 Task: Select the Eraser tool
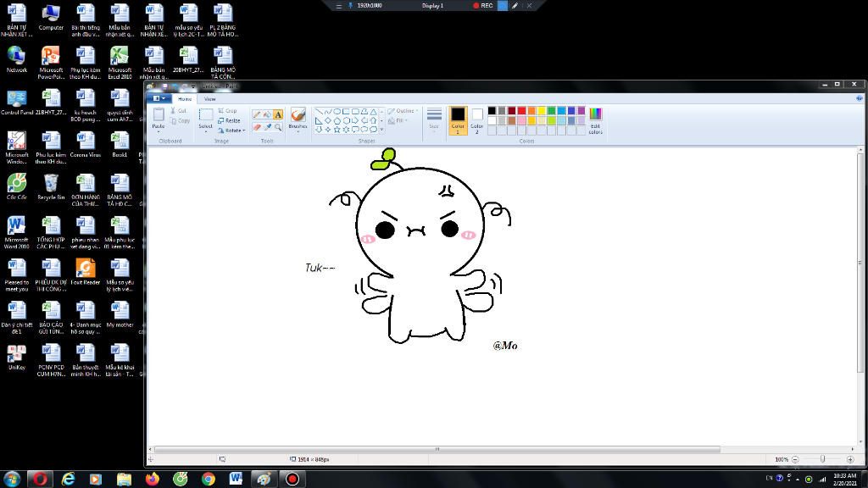pyautogui.click(x=257, y=127)
